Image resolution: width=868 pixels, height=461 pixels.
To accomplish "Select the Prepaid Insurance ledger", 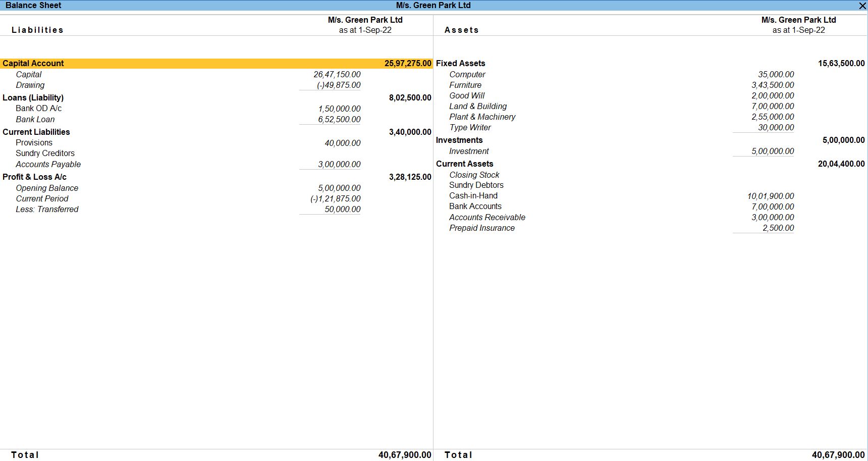I will point(481,228).
